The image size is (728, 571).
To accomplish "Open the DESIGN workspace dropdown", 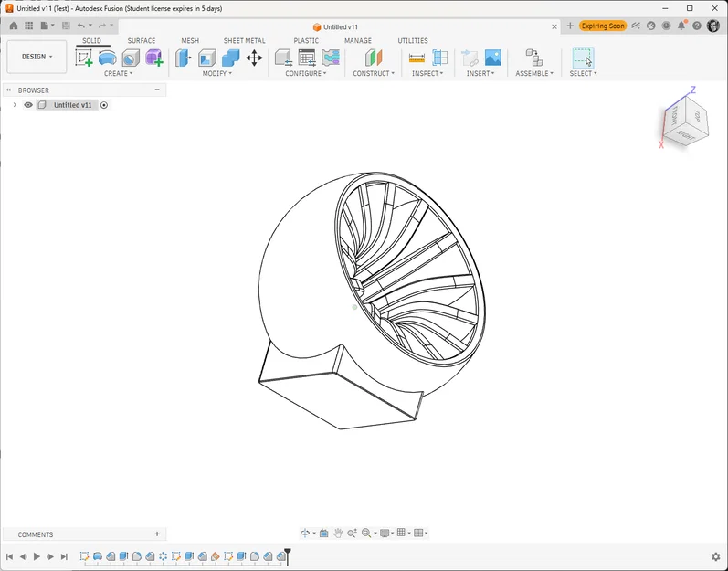I will pos(37,57).
